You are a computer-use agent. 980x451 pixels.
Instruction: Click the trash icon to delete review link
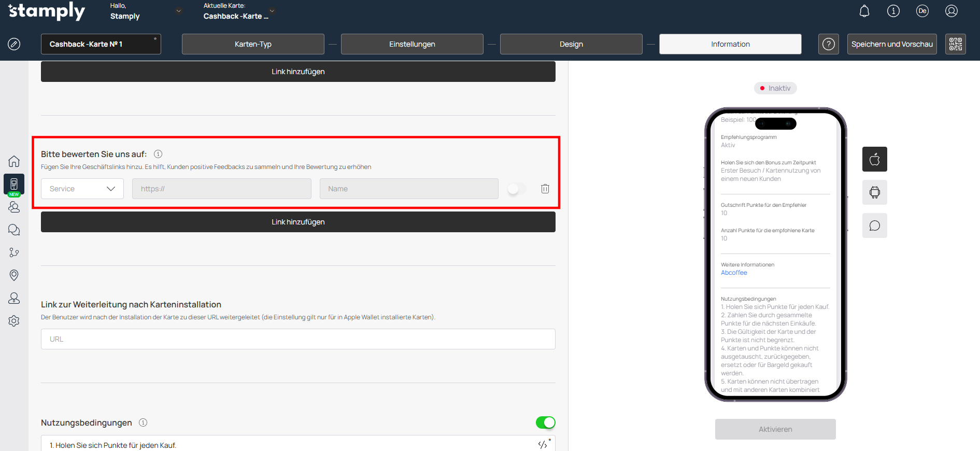pos(545,189)
